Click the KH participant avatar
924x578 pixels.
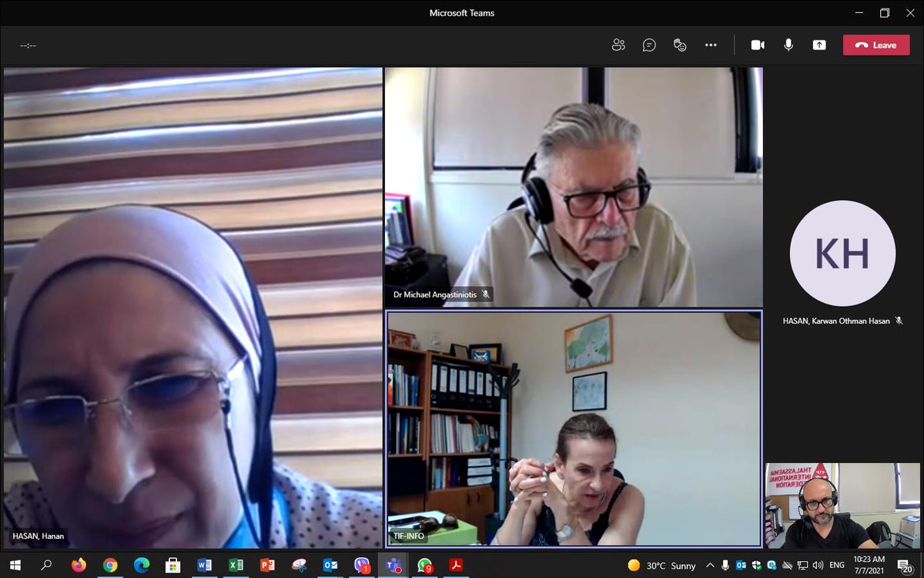[842, 254]
